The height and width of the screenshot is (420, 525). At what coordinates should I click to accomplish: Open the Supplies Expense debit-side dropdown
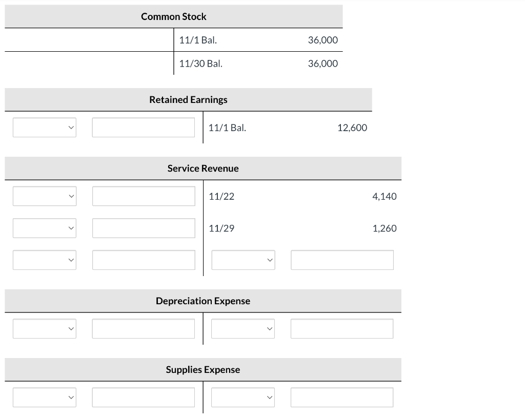[44, 397]
